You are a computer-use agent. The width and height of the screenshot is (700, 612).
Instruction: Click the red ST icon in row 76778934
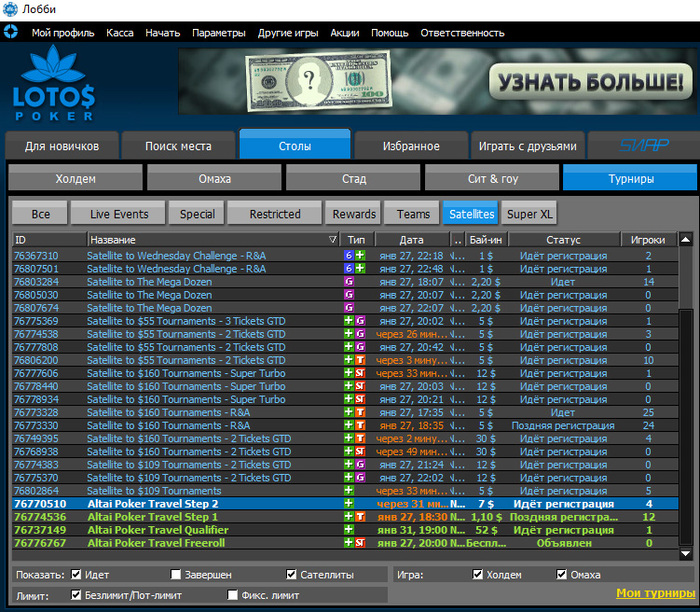tap(360, 399)
